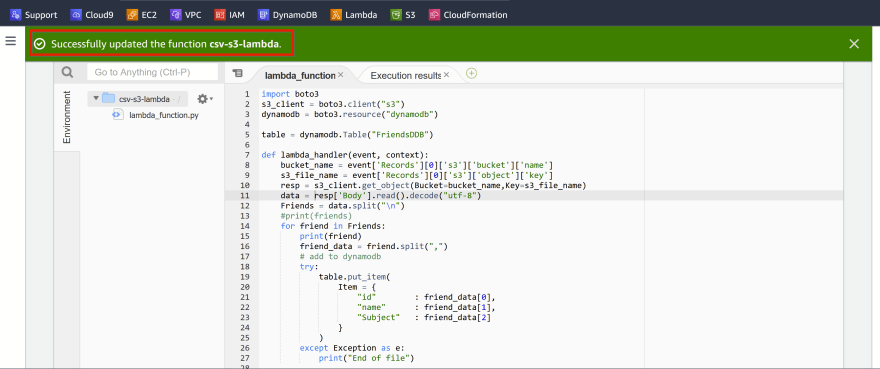Open the hamburger navigation menu
Viewport: 880px width, 369px height.
[10, 41]
